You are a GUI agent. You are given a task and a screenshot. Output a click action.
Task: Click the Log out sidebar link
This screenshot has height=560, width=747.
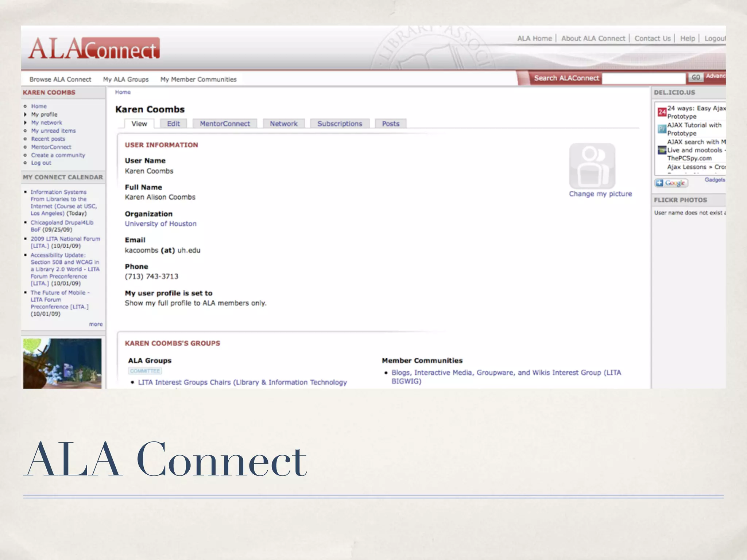[41, 163]
